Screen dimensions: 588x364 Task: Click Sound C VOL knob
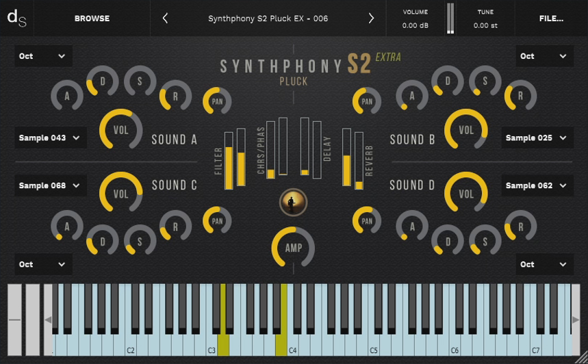[120, 194]
